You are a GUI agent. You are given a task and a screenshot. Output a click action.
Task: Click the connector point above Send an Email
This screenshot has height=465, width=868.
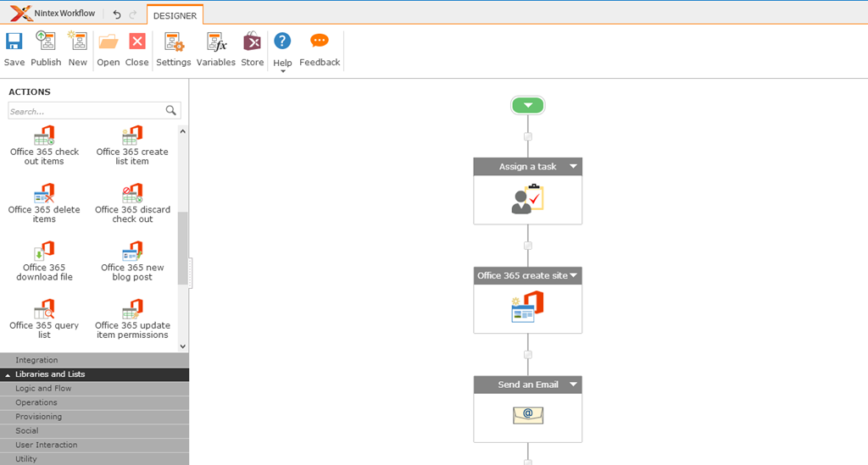(x=528, y=354)
